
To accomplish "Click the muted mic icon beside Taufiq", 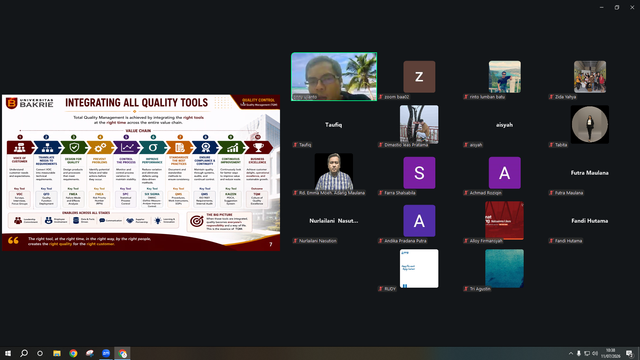I will pyautogui.click(x=296, y=145).
